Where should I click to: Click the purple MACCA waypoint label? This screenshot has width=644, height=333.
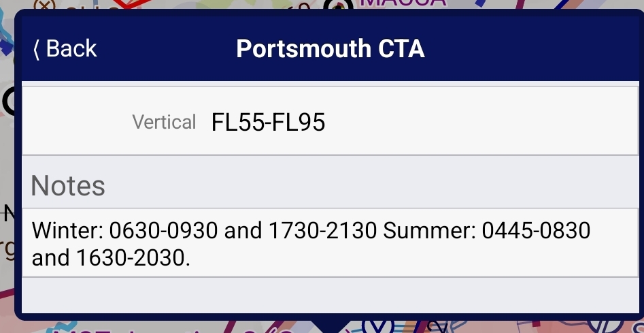[x=401, y=3]
